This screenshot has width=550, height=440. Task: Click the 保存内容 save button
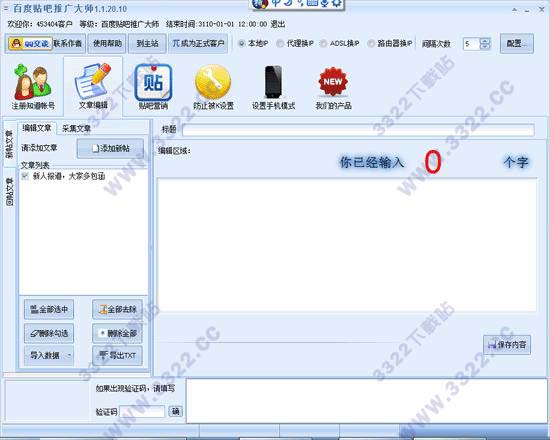pos(507,345)
